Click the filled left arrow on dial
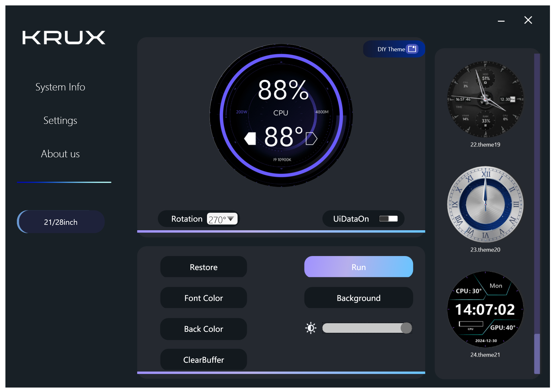This screenshot has width=556, height=392. pyautogui.click(x=250, y=139)
